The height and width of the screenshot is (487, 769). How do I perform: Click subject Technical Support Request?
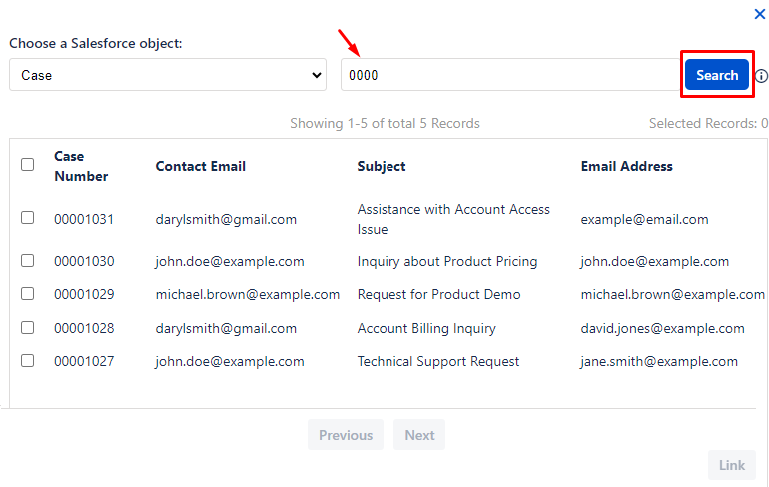tap(438, 361)
